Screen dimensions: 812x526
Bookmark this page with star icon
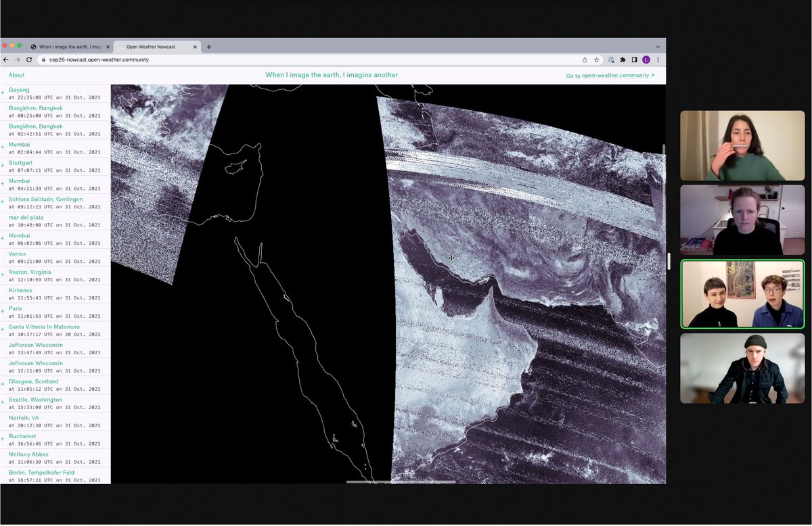click(x=596, y=59)
